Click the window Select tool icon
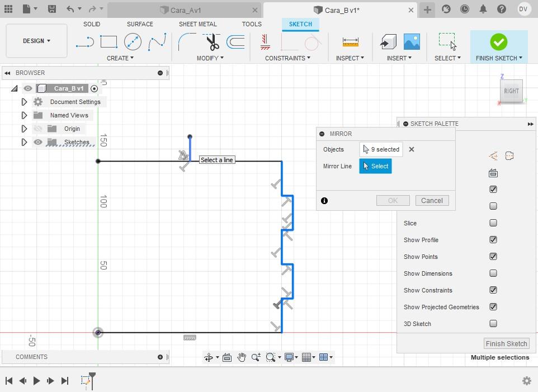This screenshot has width=538, height=392. click(x=447, y=42)
